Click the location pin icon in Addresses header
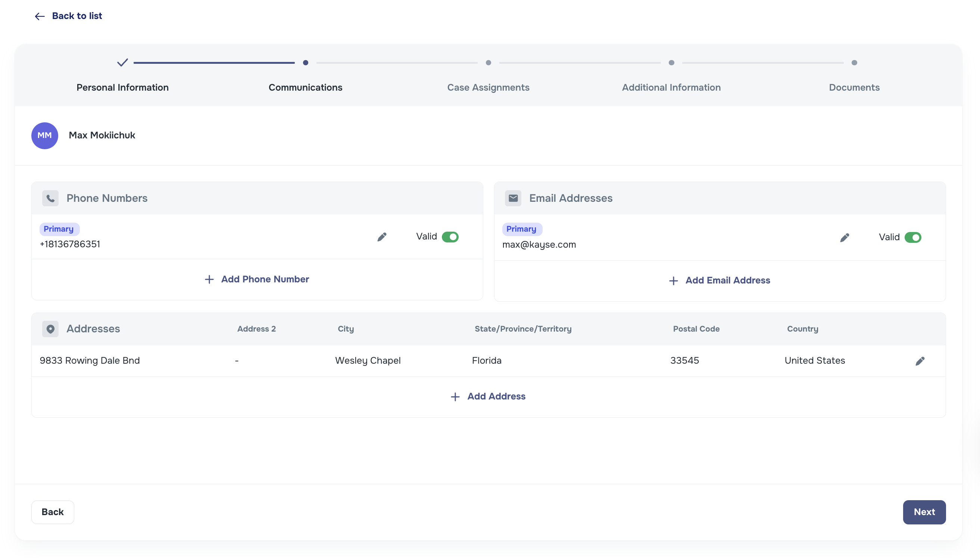This screenshot has height=558, width=980. pos(50,329)
